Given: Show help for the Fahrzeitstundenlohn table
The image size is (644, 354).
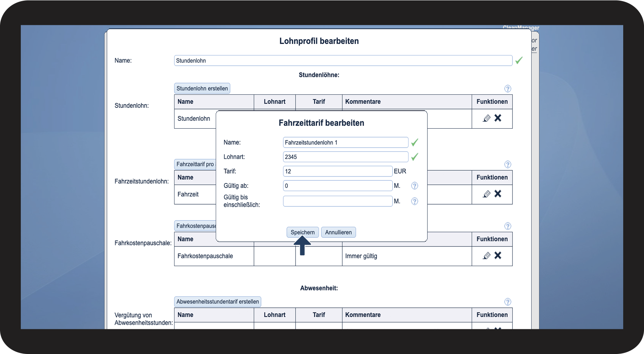Looking at the screenshot, I should (x=508, y=164).
